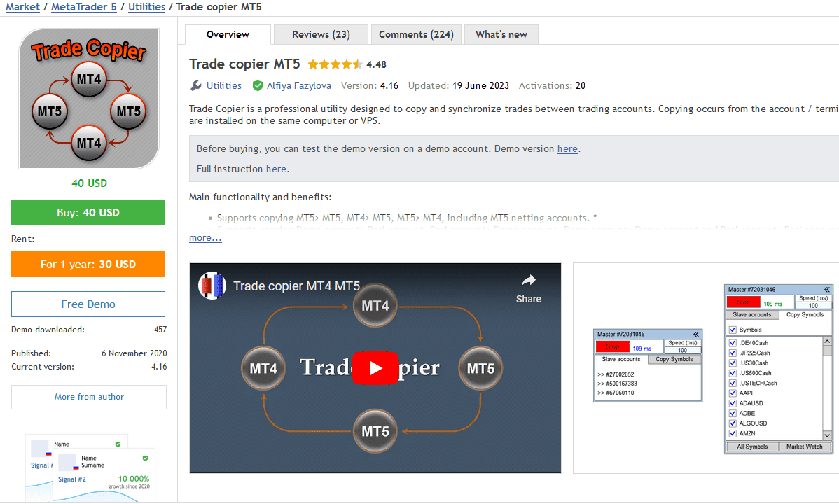Click the signals promo thumbnail
This screenshot has height=504, width=839.
point(90,468)
